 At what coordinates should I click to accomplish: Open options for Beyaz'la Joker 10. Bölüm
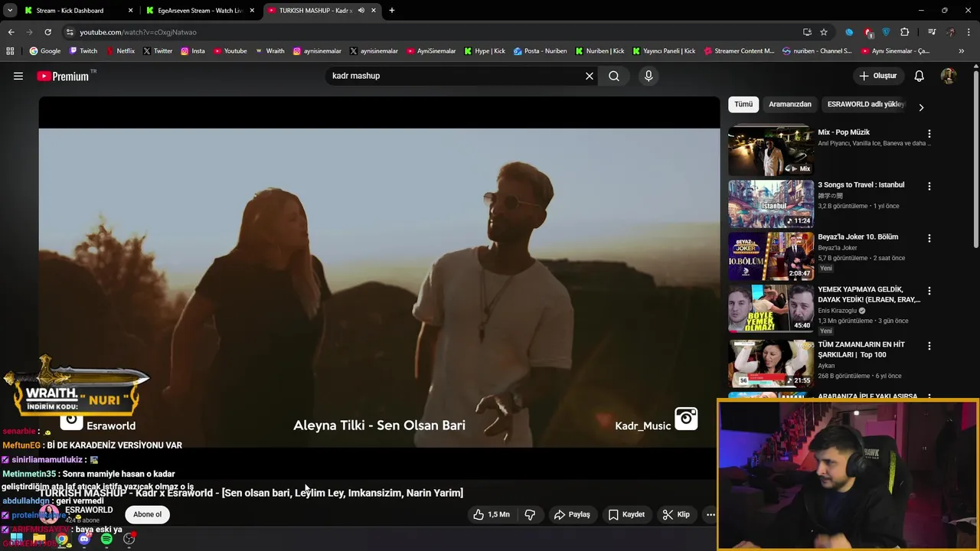(929, 238)
